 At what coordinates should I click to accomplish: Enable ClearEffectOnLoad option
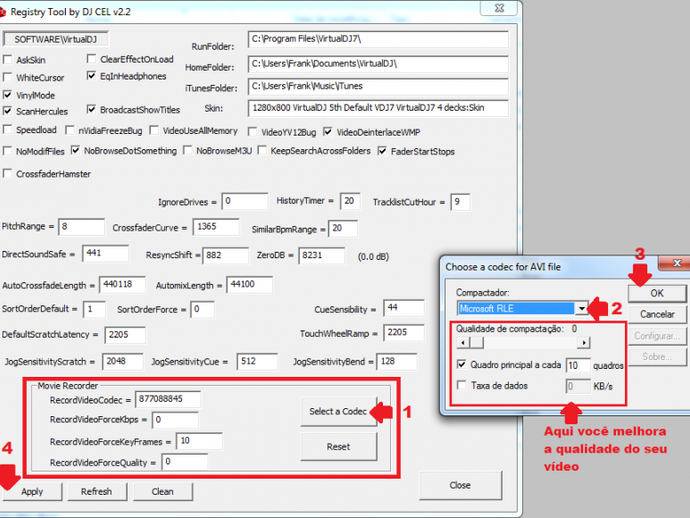point(91,59)
